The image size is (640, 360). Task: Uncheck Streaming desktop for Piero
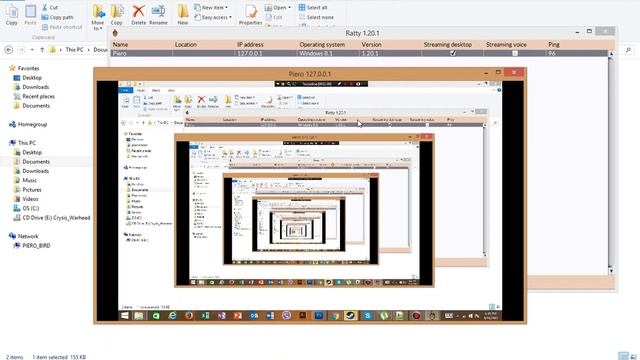(x=453, y=53)
